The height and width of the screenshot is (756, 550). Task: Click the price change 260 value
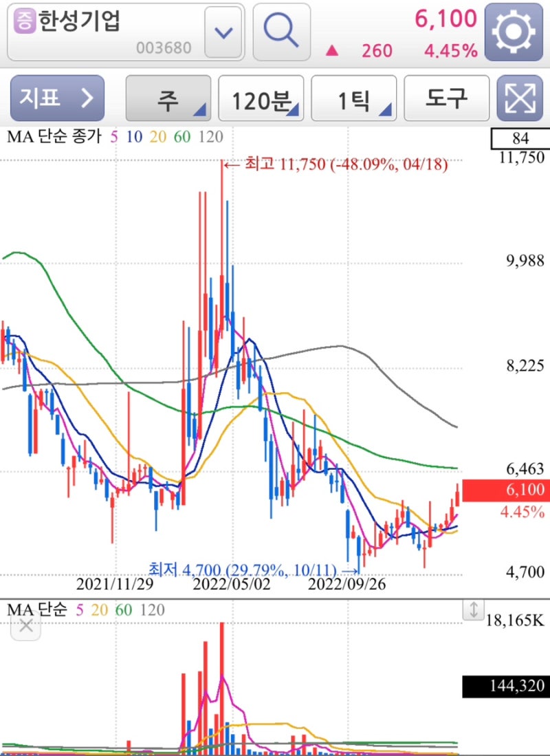coord(377,51)
